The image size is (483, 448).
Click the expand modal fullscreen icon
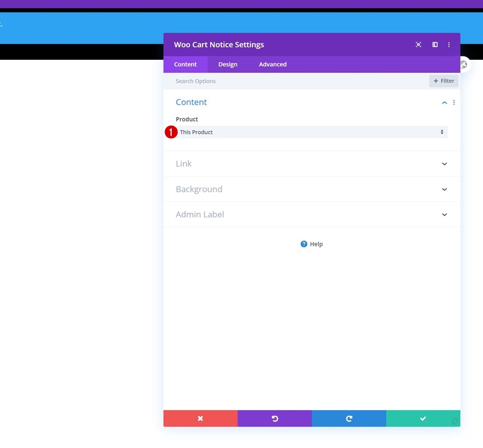pos(418,44)
